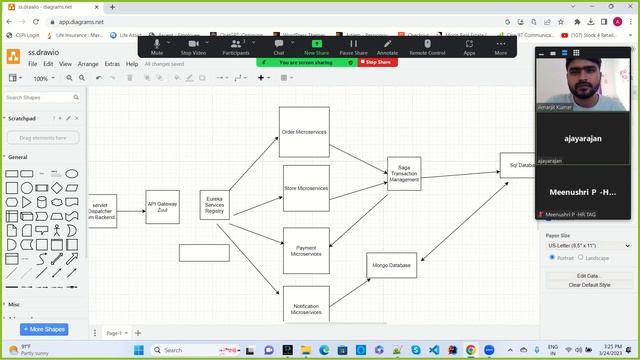Click the red Stop Share button
Image resolution: width=640 pixels, height=360 pixels.
(x=378, y=62)
